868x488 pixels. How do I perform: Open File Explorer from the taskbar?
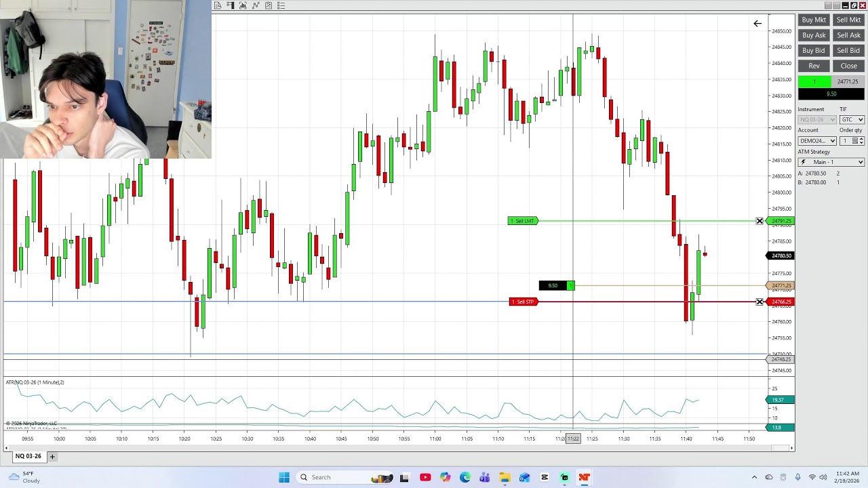(x=505, y=477)
